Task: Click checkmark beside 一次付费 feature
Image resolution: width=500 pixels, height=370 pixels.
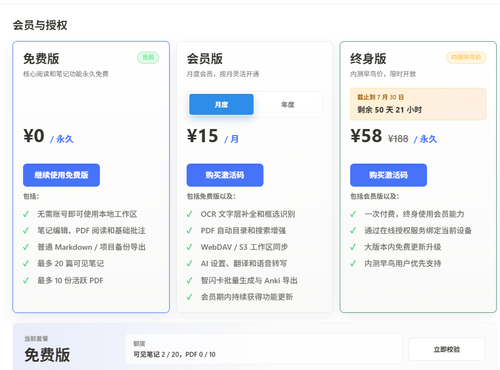Action: [353, 214]
